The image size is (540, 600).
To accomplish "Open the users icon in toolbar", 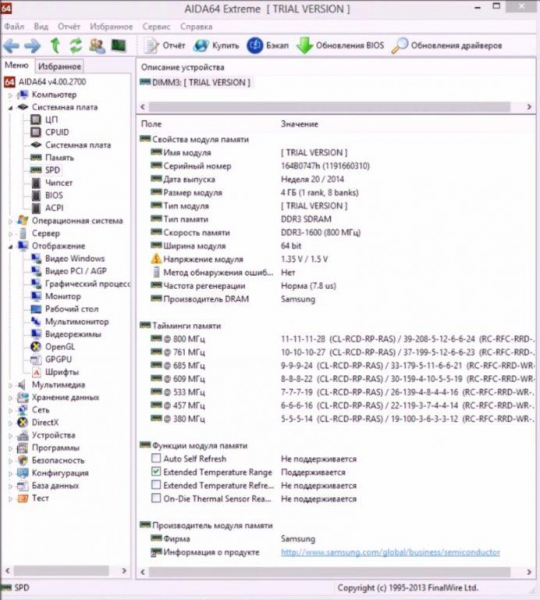I will [x=97, y=46].
